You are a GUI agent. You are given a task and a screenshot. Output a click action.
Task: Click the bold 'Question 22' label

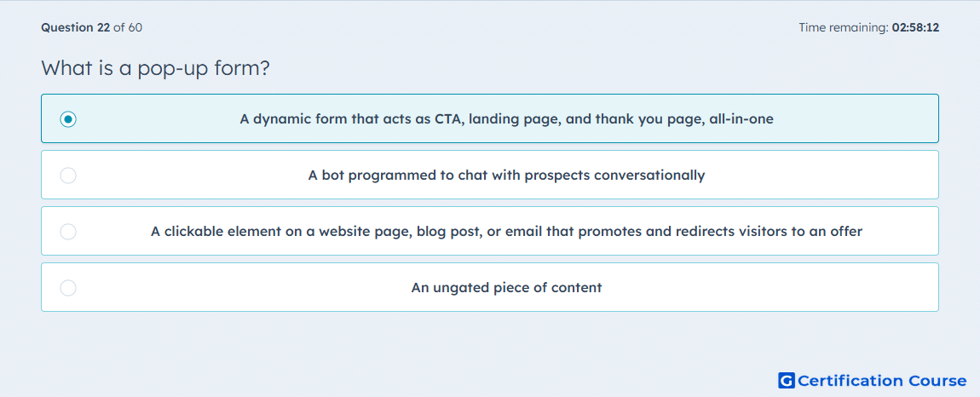pyautogui.click(x=76, y=27)
